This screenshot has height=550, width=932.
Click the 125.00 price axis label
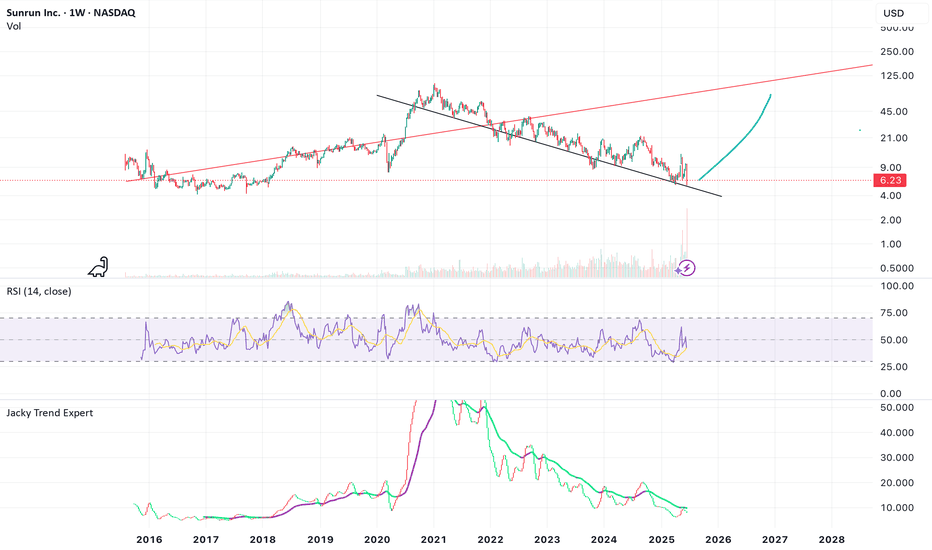click(897, 76)
